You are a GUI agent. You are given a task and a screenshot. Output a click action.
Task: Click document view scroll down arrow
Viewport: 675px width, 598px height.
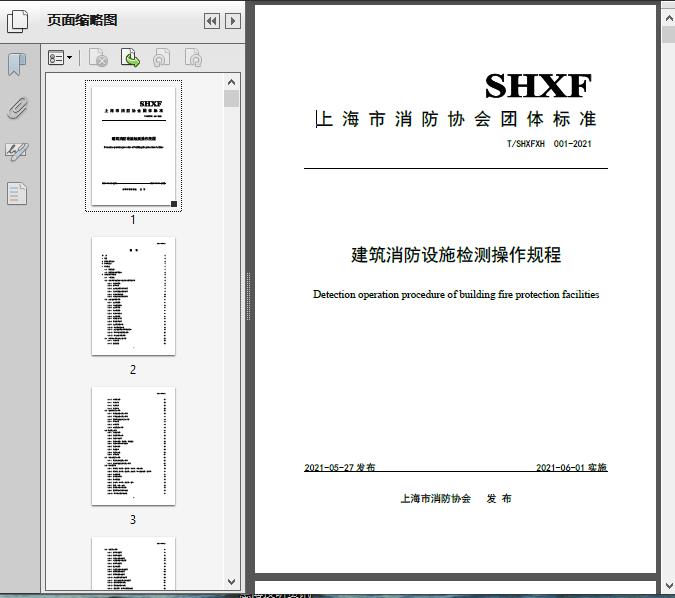click(x=669, y=586)
